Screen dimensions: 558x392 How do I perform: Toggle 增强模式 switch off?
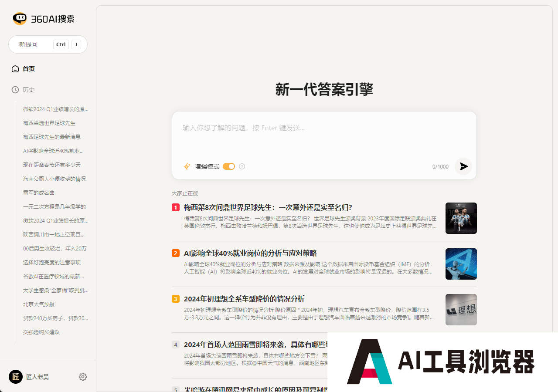click(229, 166)
